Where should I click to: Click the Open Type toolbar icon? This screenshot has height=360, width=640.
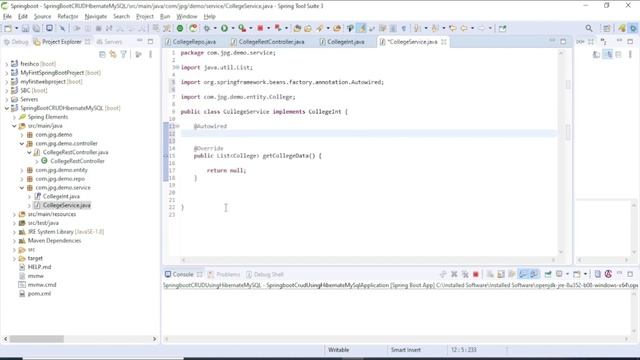point(297,28)
